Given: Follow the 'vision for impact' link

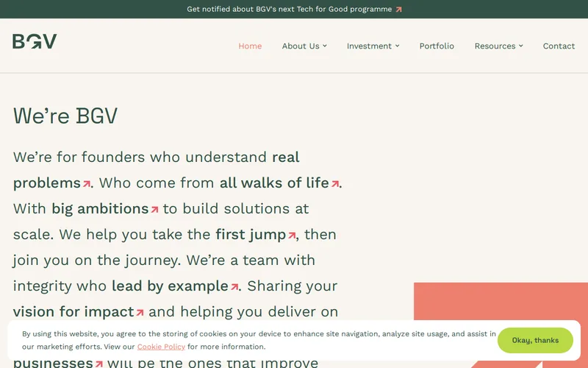Looking at the screenshot, I should 73,311.
